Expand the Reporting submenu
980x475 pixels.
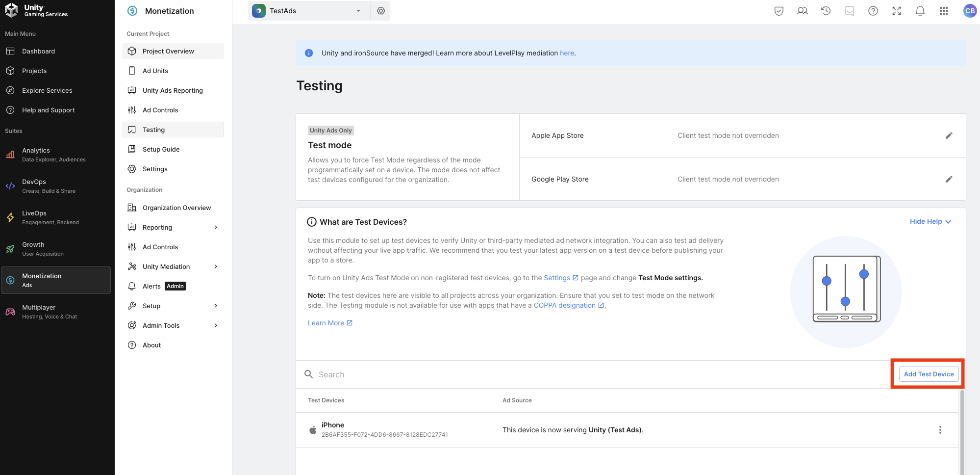click(216, 227)
